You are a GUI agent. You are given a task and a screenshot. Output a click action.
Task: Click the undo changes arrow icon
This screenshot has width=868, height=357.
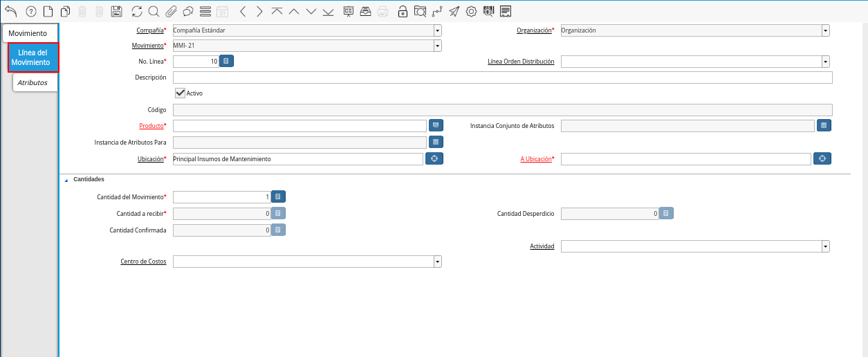click(10, 11)
